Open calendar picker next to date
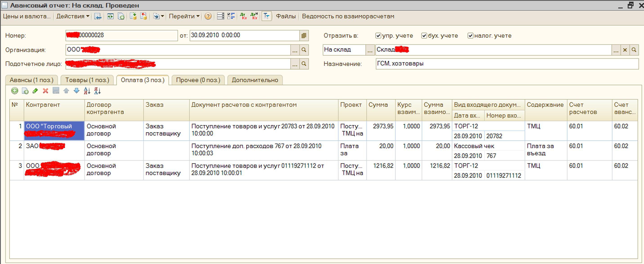Image resolution: width=644 pixels, height=264 pixels. (x=304, y=36)
